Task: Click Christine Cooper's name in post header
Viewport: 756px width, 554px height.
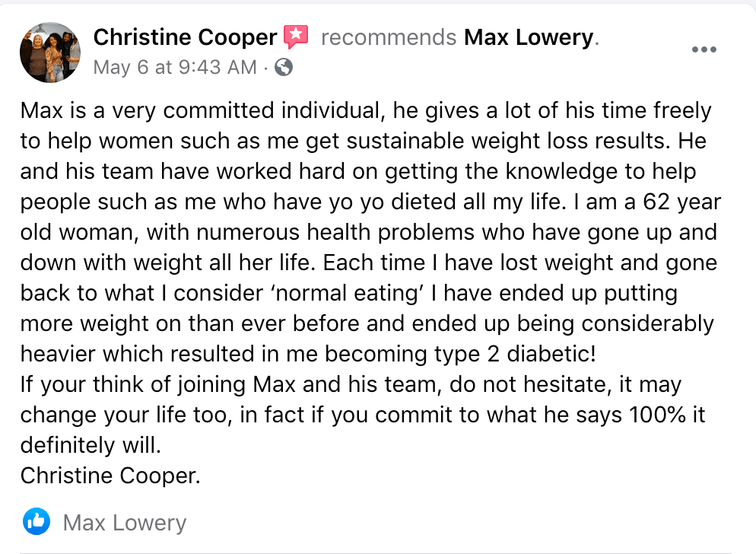Action: tap(185, 37)
